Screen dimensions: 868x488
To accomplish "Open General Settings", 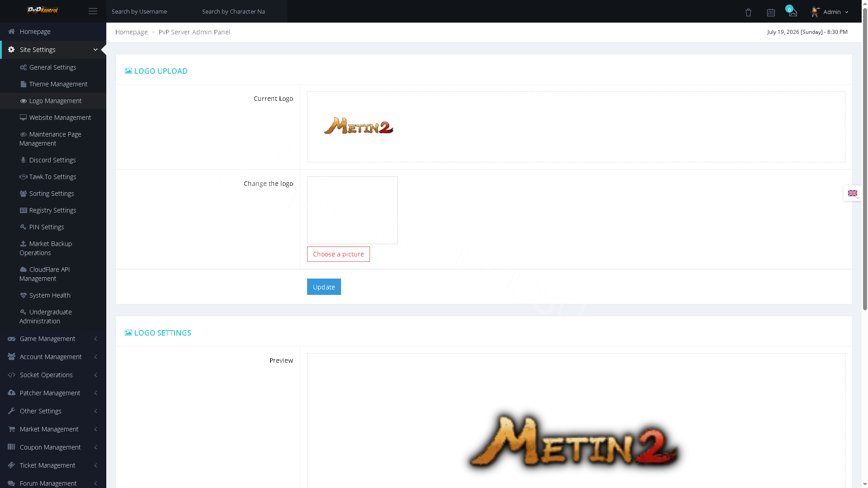I will pyautogui.click(x=53, y=67).
